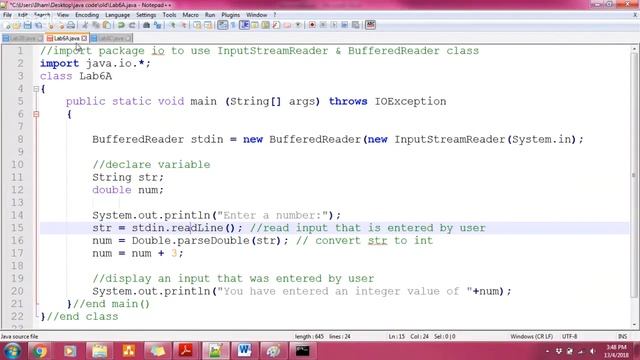
Task: Open the Encoding menu
Action: tap(87, 15)
